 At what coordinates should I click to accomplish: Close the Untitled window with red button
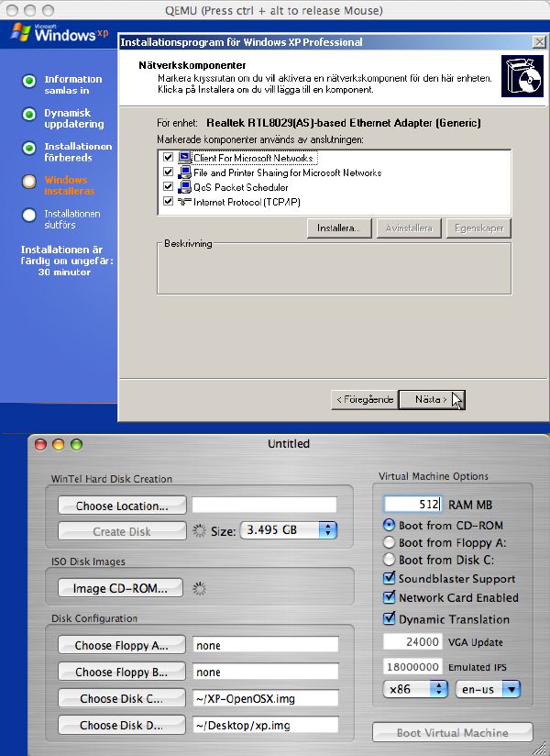point(40,444)
